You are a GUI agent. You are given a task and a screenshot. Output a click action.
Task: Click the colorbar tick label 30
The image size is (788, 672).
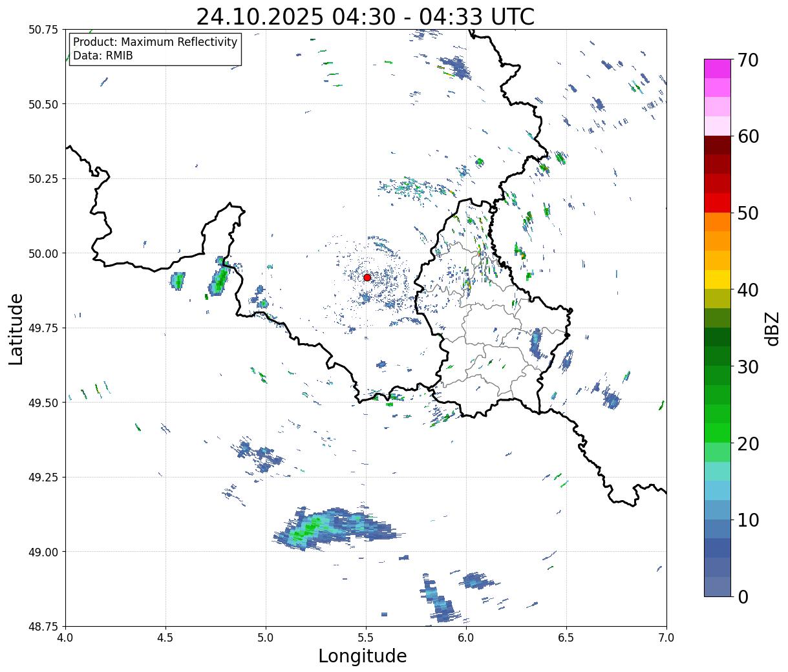pos(747,366)
